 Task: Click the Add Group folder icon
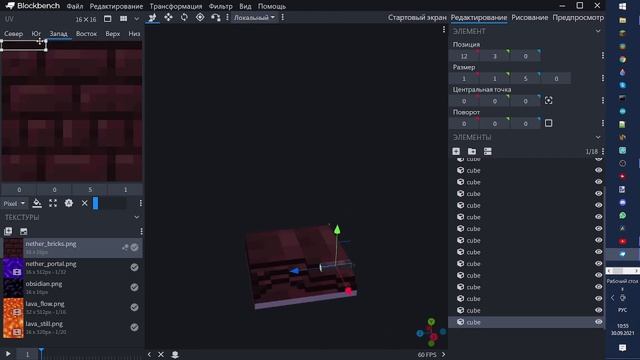click(x=472, y=151)
